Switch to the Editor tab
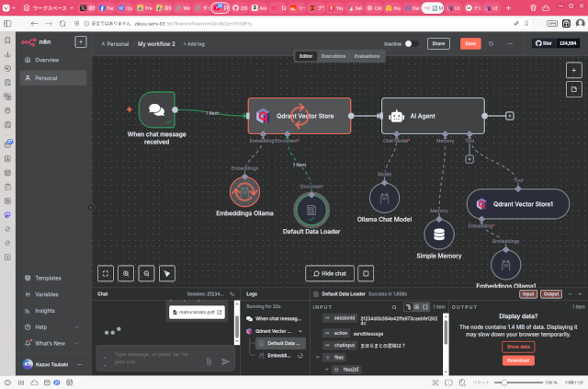The height and width of the screenshot is (389, 588). 306,56
